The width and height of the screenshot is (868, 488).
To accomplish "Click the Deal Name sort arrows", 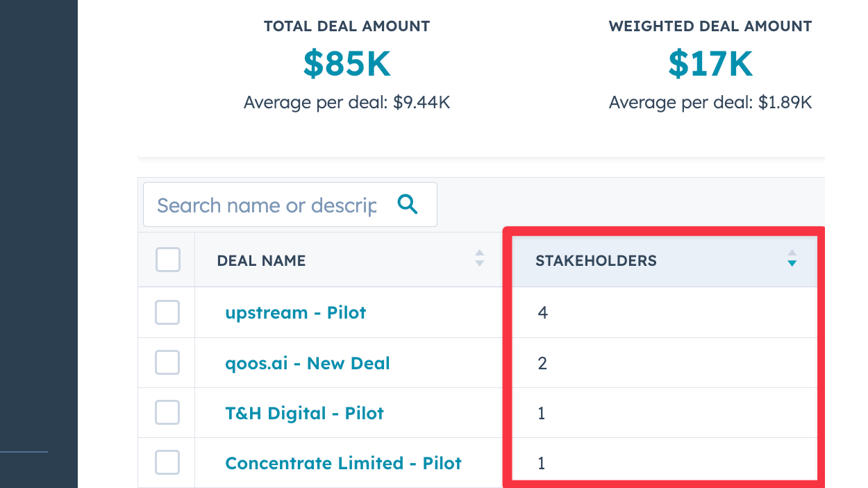I will coord(479,259).
